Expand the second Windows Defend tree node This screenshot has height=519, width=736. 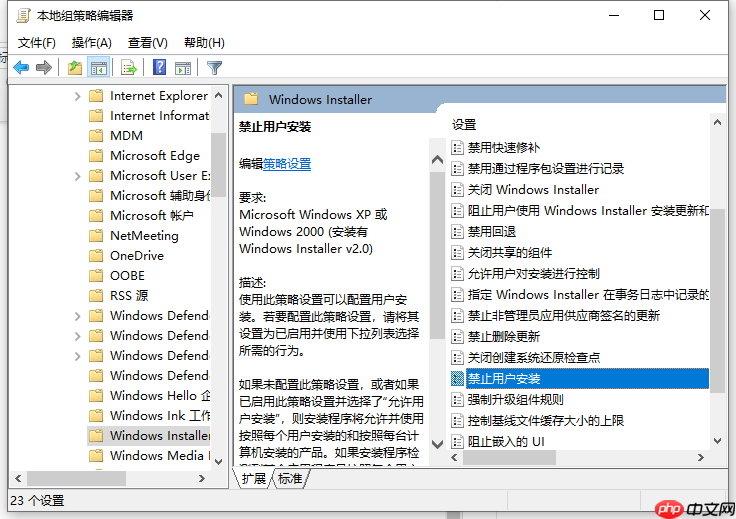(78, 336)
